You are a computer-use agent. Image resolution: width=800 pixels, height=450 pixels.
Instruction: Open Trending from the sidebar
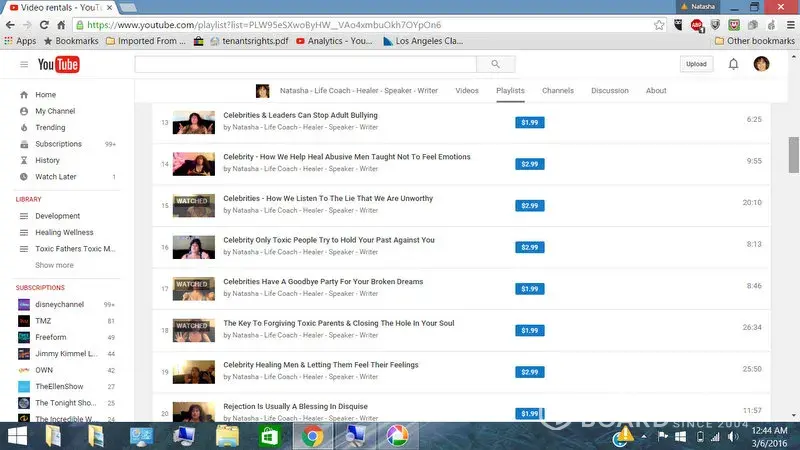(50, 127)
